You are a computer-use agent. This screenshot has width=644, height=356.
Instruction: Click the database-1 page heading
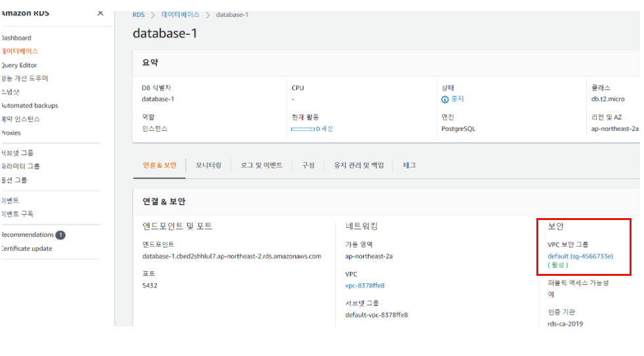(165, 33)
